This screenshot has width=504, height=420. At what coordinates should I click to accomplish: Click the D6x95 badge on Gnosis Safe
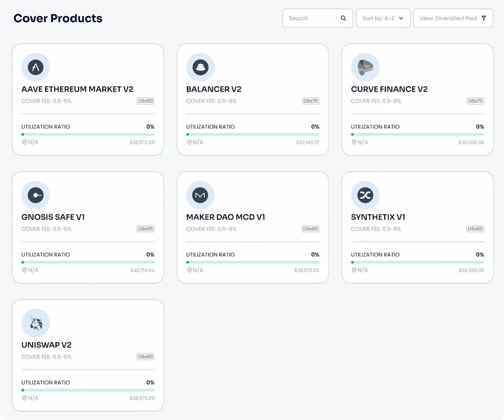pos(145,229)
